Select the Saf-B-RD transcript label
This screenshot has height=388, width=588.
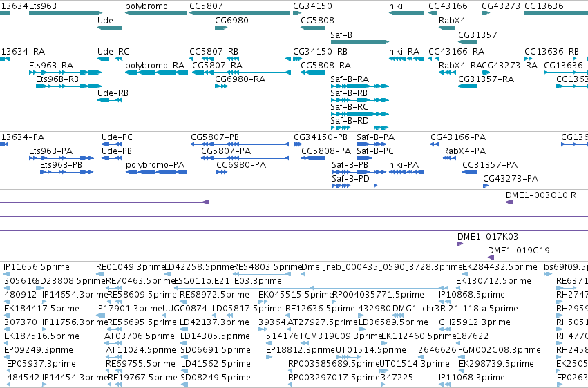pyautogui.click(x=350, y=121)
